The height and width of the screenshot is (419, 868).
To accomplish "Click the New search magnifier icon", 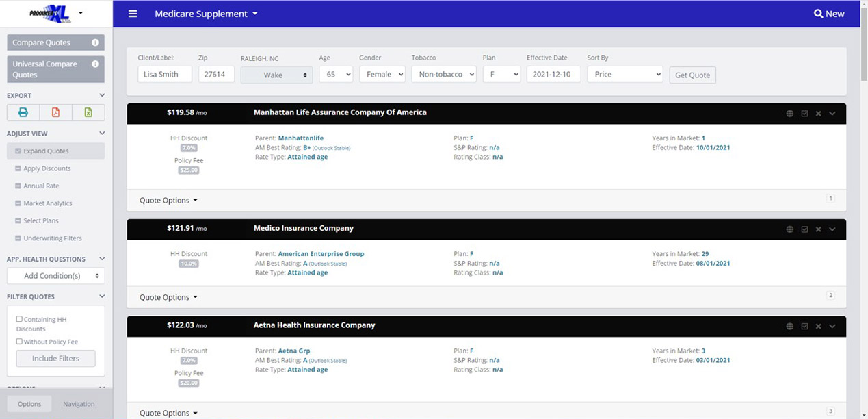I will [818, 14].
